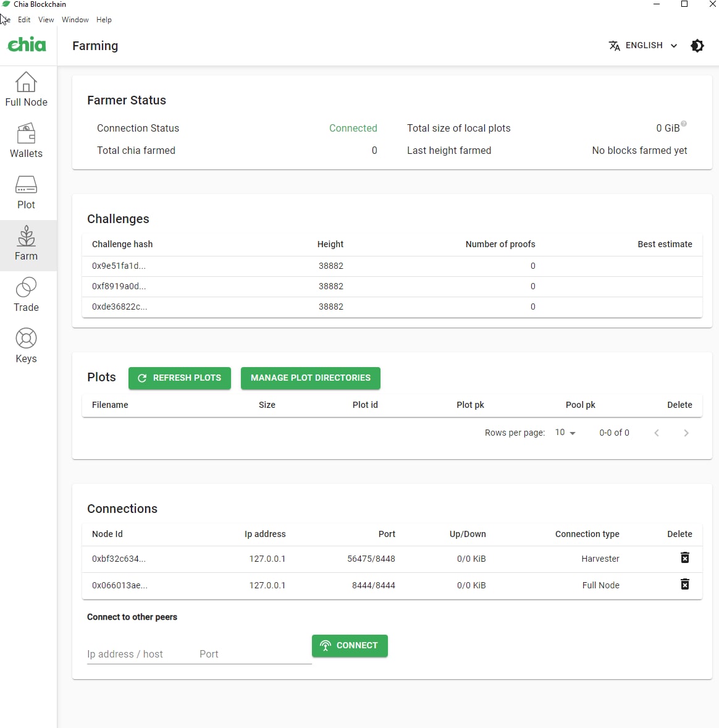This screenshot has height=728, width=719.
Task: Delete the Harvester connection
Action: point(684,557)
